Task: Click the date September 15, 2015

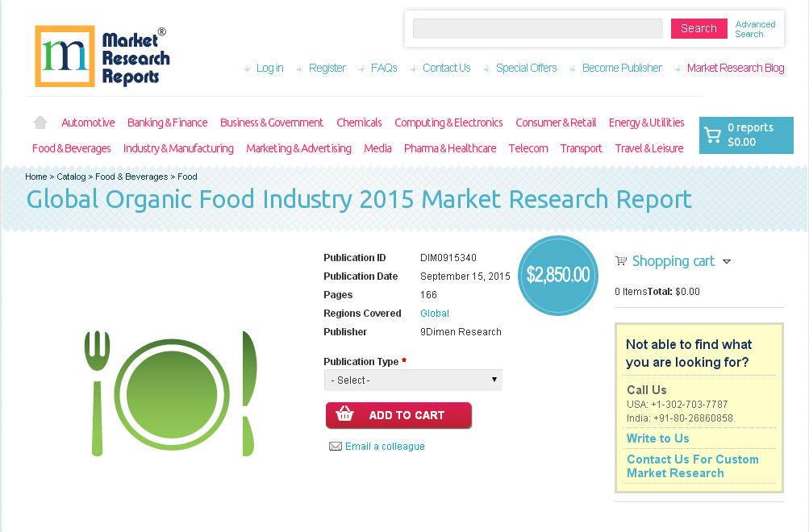Action: 465,276
